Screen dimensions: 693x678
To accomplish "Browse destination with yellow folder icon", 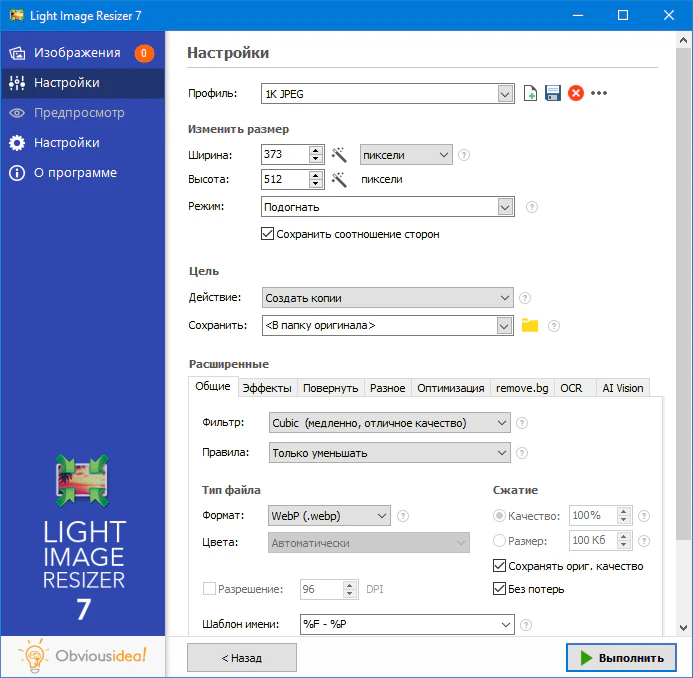I will pyautogui.click(x=530, y=325).
